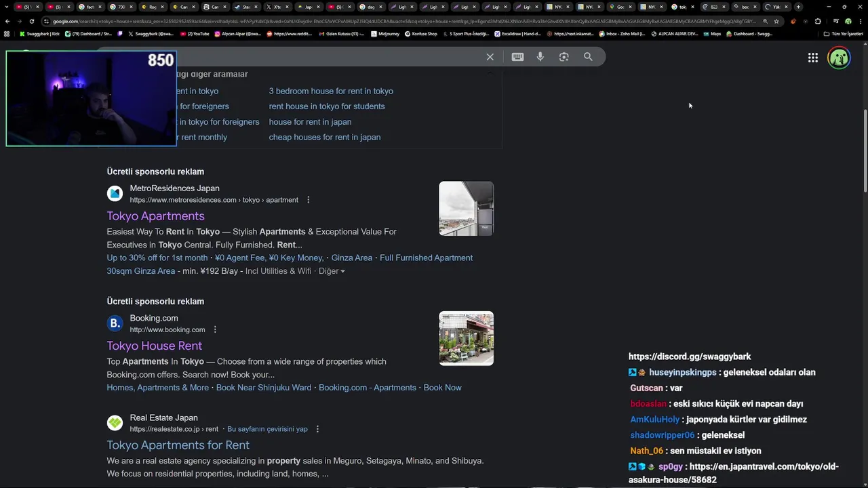The height and width of the screenshot is (488, 868).
Task: Open the page zoom magnifier in address bar
Action: (765, 21)
